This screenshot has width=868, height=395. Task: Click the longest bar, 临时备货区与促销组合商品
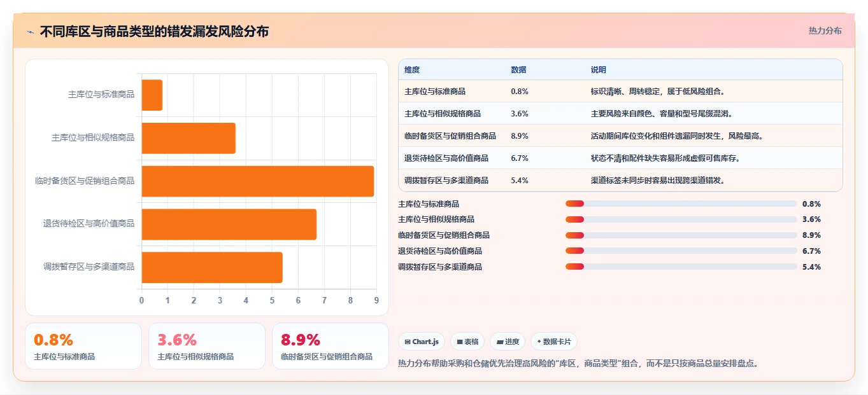[258, 181]
